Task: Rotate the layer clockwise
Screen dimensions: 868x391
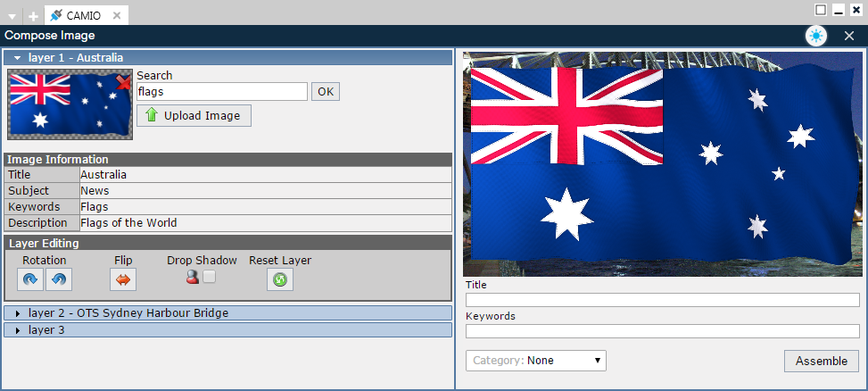Action: click(x=30, y=279)
